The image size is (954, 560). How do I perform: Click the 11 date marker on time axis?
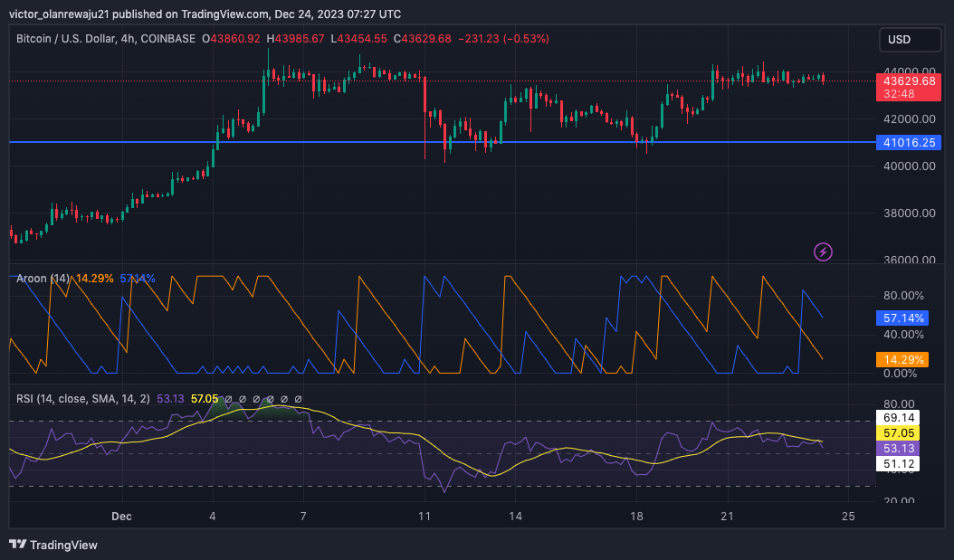tap(424, 517)
